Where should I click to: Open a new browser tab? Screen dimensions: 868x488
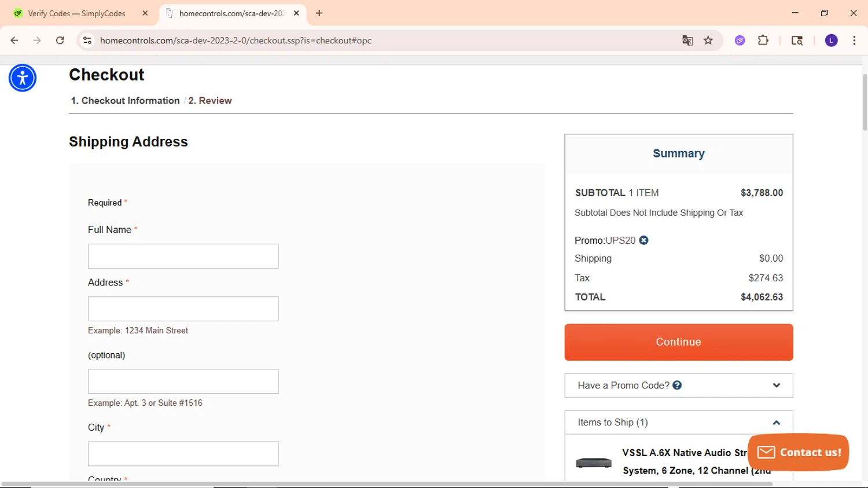(319, 13)
